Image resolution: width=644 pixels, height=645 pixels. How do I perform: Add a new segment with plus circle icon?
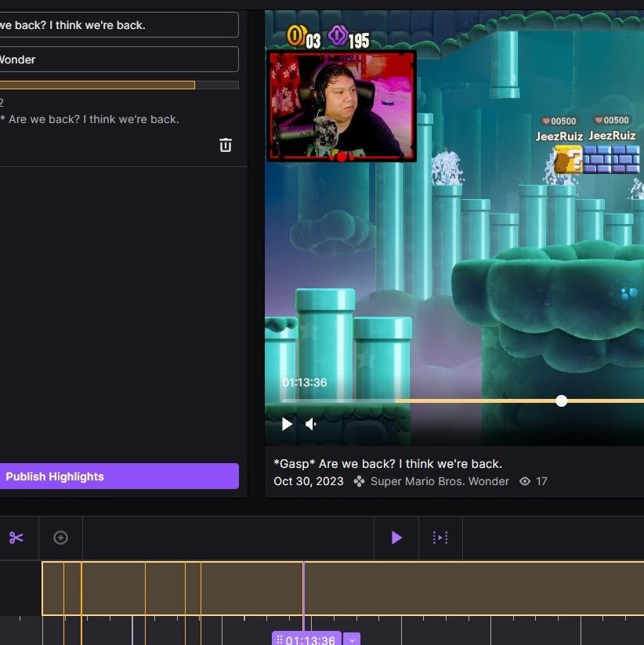[60, 538]
